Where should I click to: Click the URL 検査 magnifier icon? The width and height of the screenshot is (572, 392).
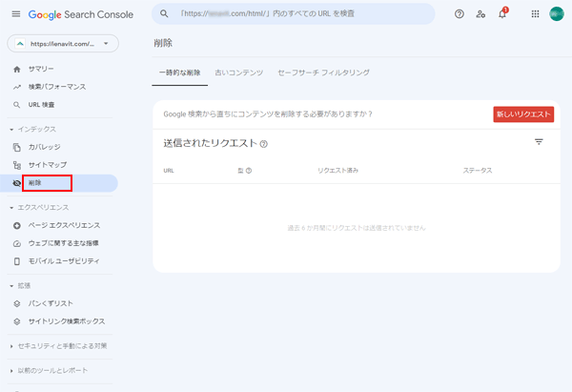pos(17,105)
